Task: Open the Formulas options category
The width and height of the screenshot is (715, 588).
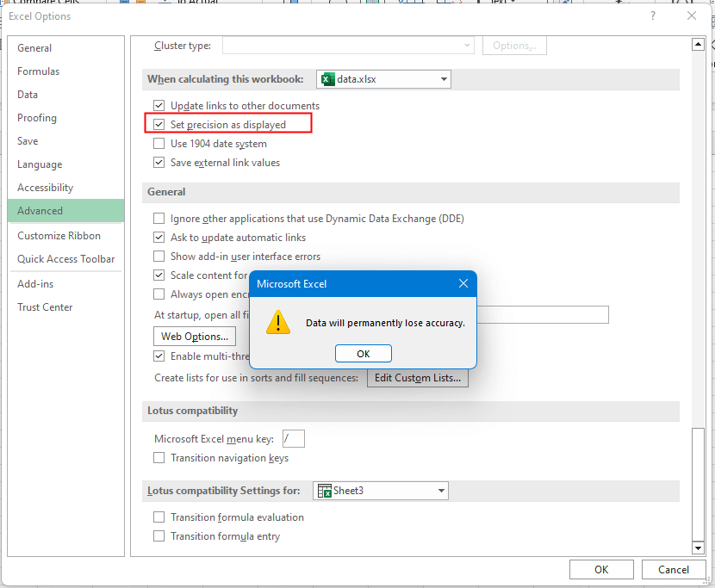Action: 39,71
